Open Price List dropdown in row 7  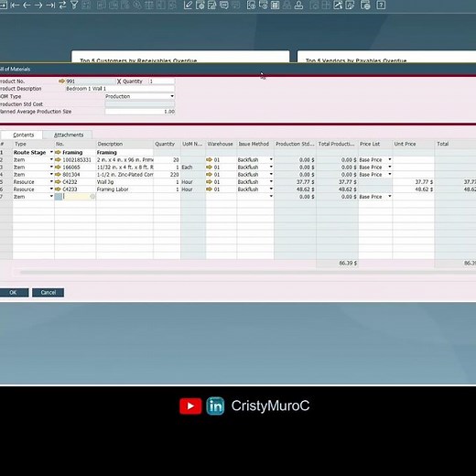click(x=390, y=196)
